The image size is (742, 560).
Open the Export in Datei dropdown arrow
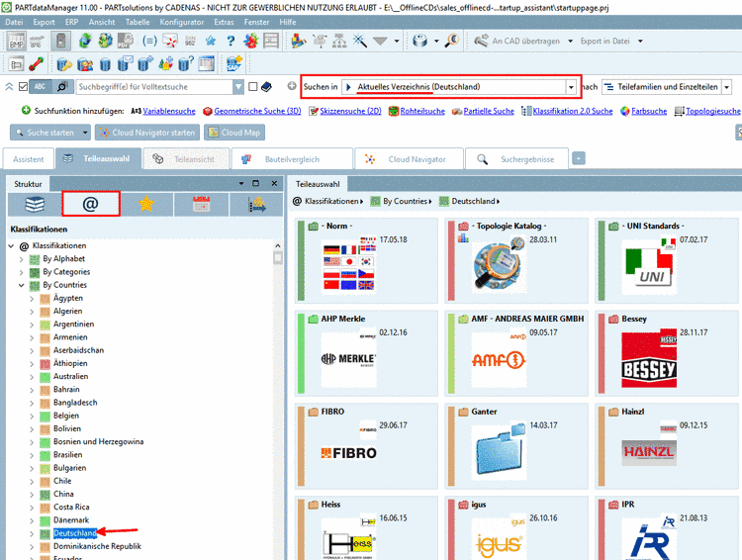[x=640, y=42]
